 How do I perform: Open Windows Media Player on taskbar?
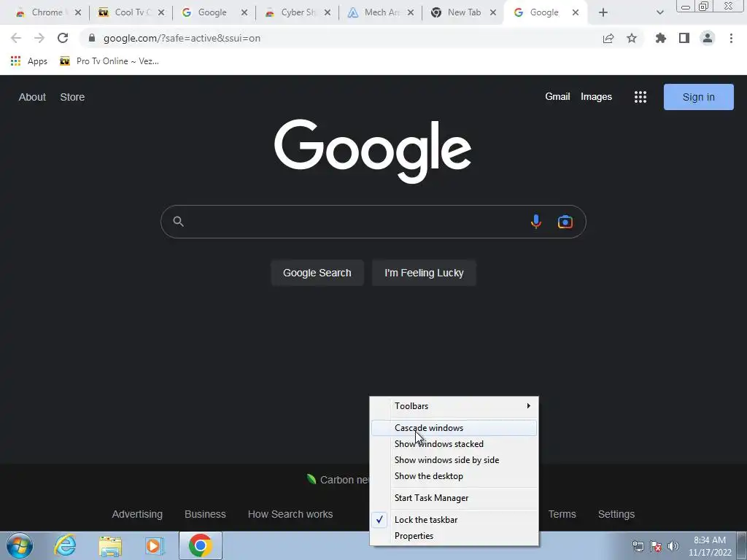[155, 545]
